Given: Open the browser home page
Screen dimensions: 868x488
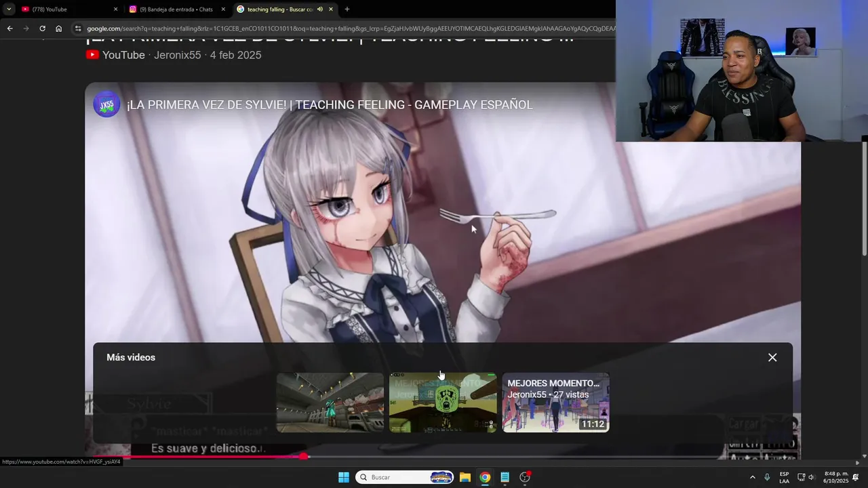Looking at the screenshot, I should click(59, 28).
